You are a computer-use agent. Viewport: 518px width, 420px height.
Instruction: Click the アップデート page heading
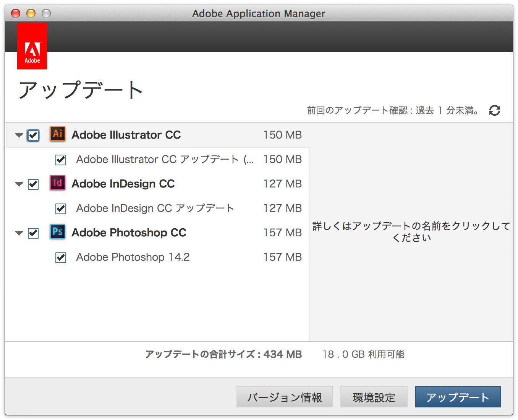(x=81, y=90)
